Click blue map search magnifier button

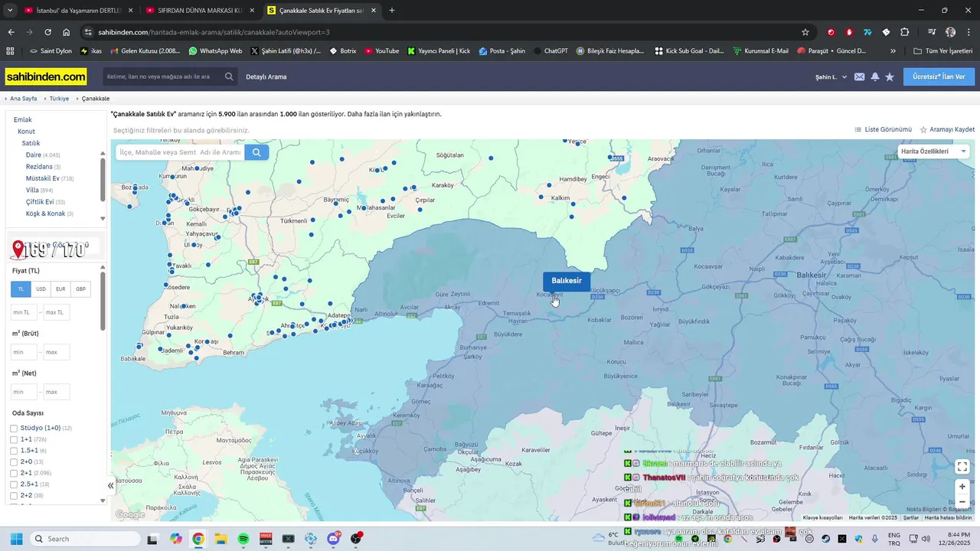(x=256, y=152)
